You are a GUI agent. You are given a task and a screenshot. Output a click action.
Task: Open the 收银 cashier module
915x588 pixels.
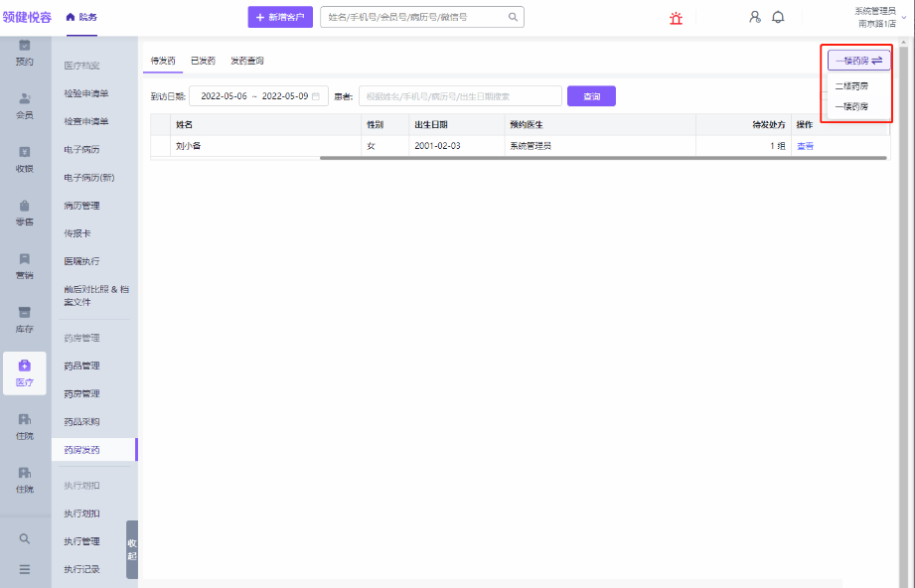pyautogui.click(x=25, y=160)
